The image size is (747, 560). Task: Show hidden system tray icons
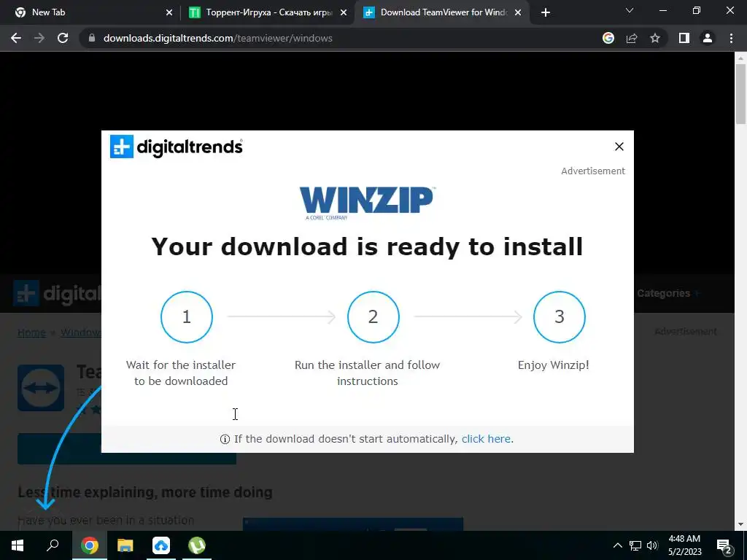coord(617,545)
